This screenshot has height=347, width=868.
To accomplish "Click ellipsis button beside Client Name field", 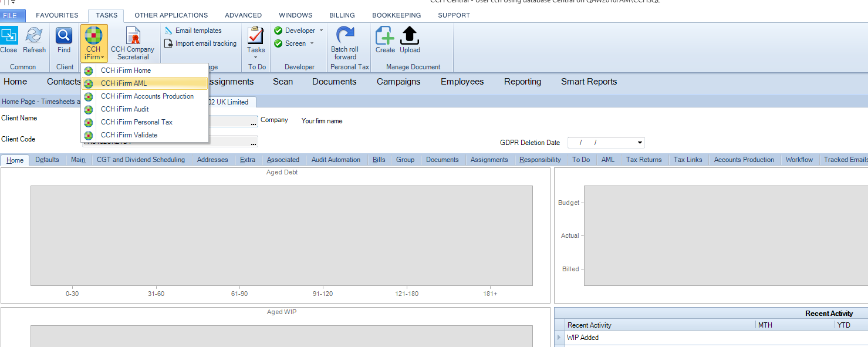I will click(254, 122).
